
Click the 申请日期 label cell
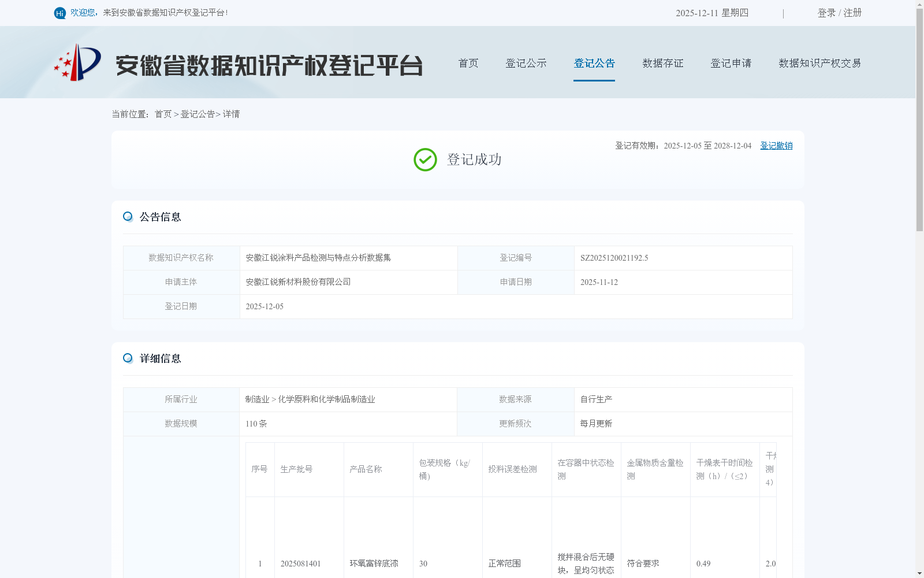516,282
